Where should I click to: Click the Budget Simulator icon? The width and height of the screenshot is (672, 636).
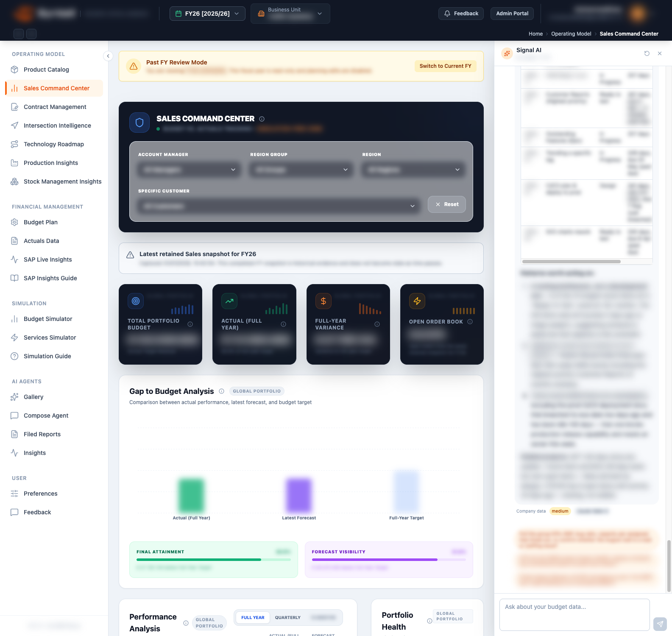[14, 319]
